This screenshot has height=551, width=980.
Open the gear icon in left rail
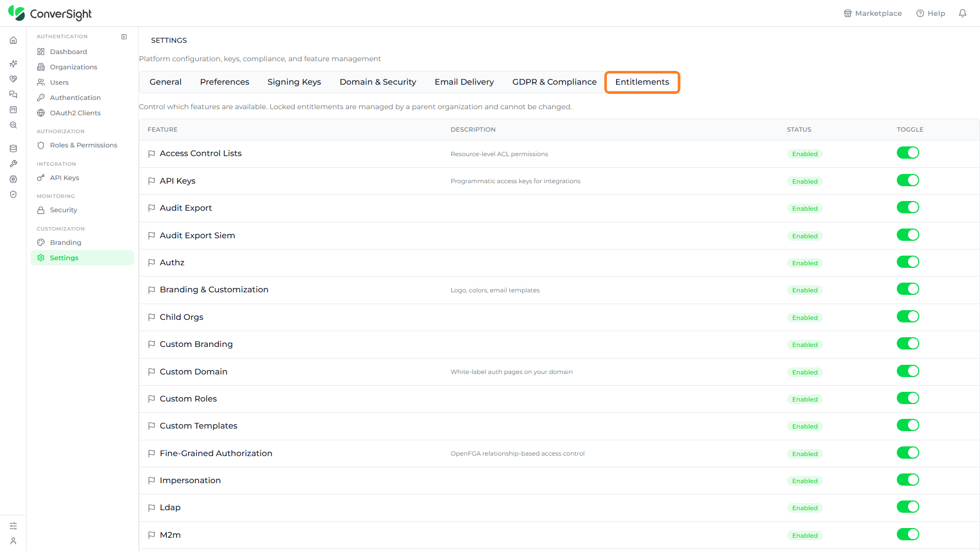point(13,179)
